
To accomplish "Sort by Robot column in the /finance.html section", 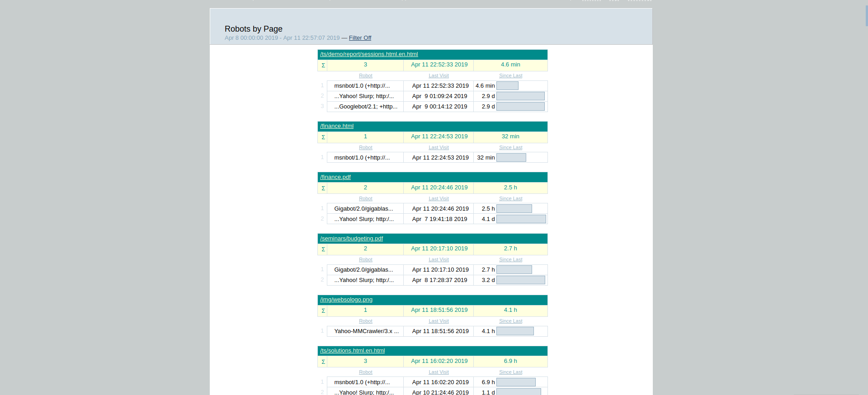I will coord(365,148).
